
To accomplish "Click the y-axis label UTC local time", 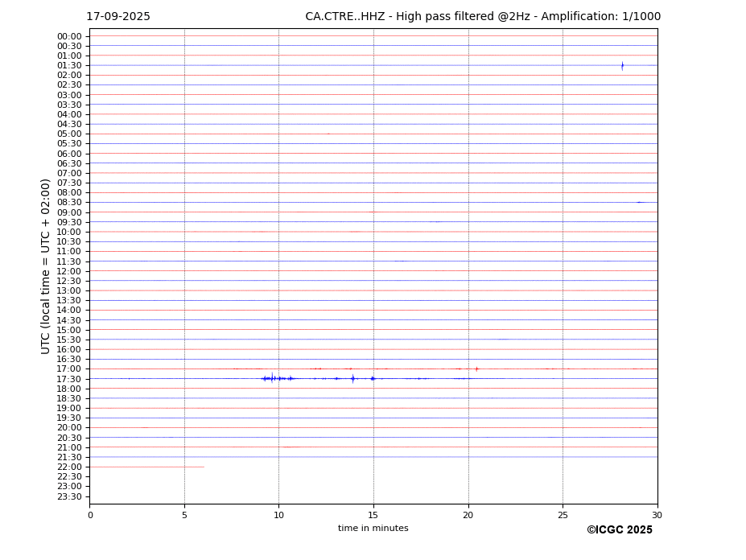I will tap(45, 266).
